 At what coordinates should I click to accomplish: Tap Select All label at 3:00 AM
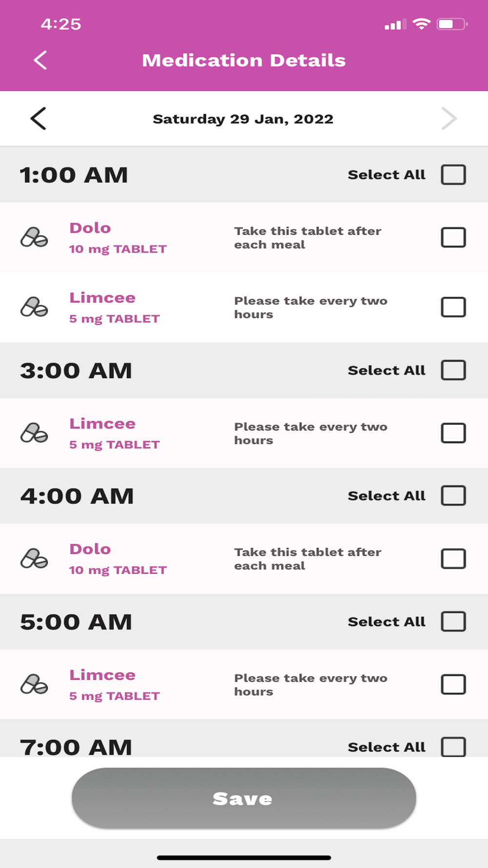[x=386, y=371]
